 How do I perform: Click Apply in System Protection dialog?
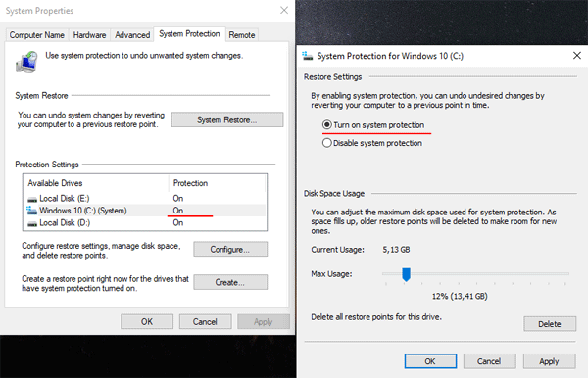550,361
